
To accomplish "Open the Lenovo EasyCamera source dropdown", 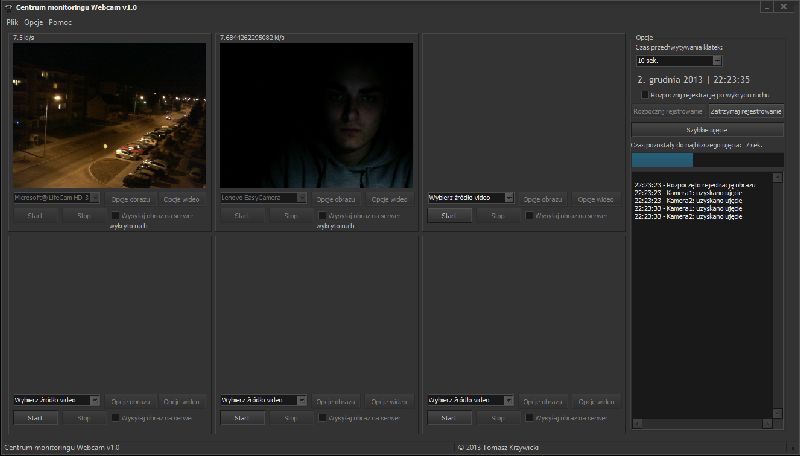I will [x=302, y=197].
